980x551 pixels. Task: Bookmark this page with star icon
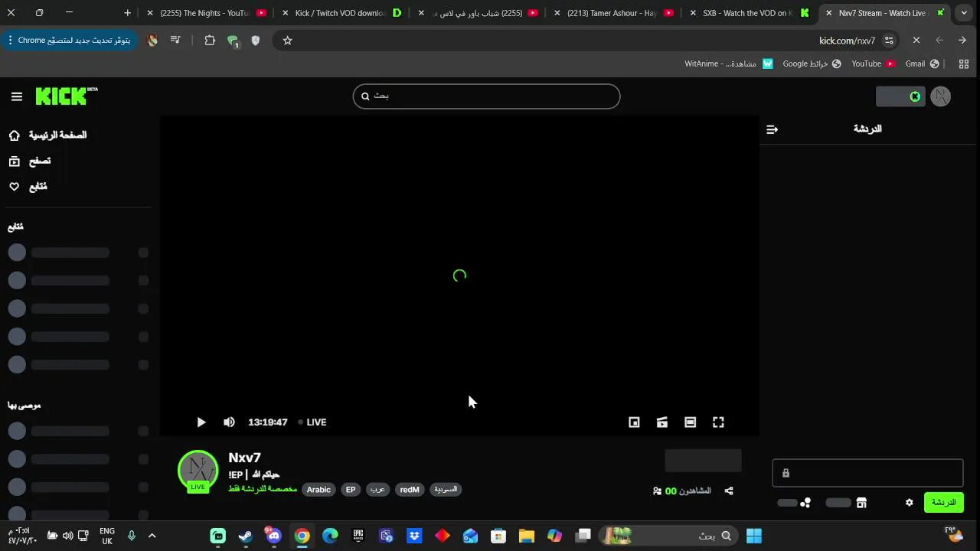288,41
